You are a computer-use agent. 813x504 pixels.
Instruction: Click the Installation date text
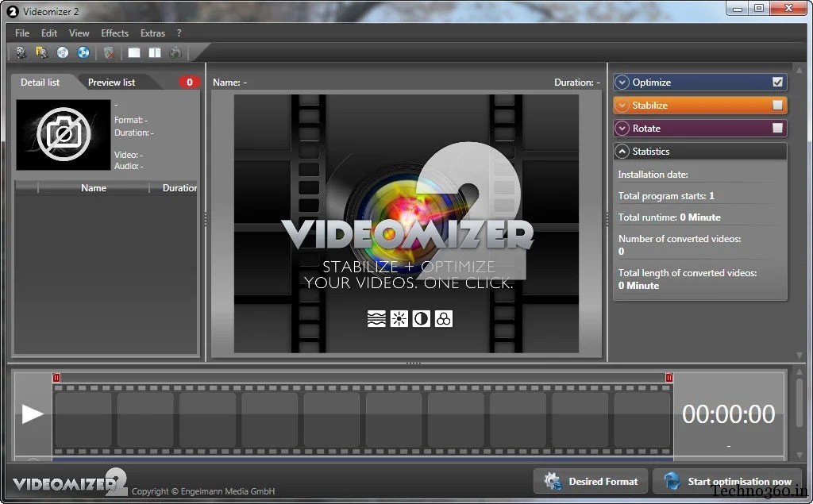click(x=653, y=175)
